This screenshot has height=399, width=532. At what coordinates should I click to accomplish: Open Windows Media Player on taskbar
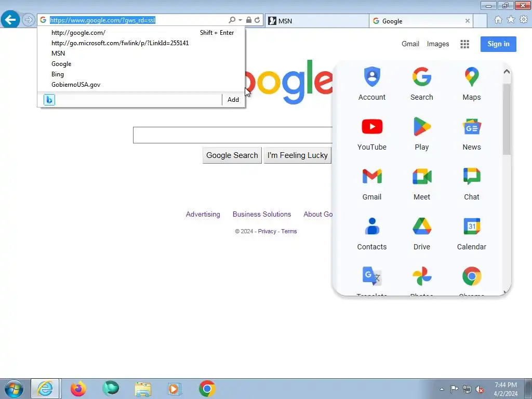click(175, 389)
